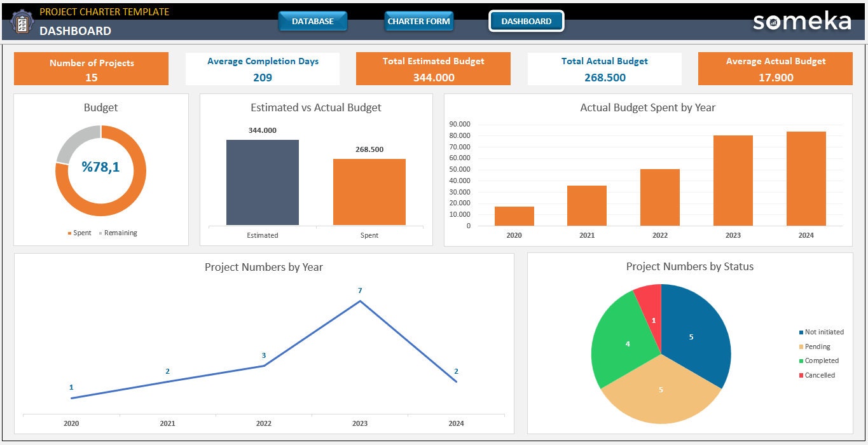The height and width of the screenshot is (445, 868).
Task: Select the 2024 actual budget bar
Action: (806, 179)
